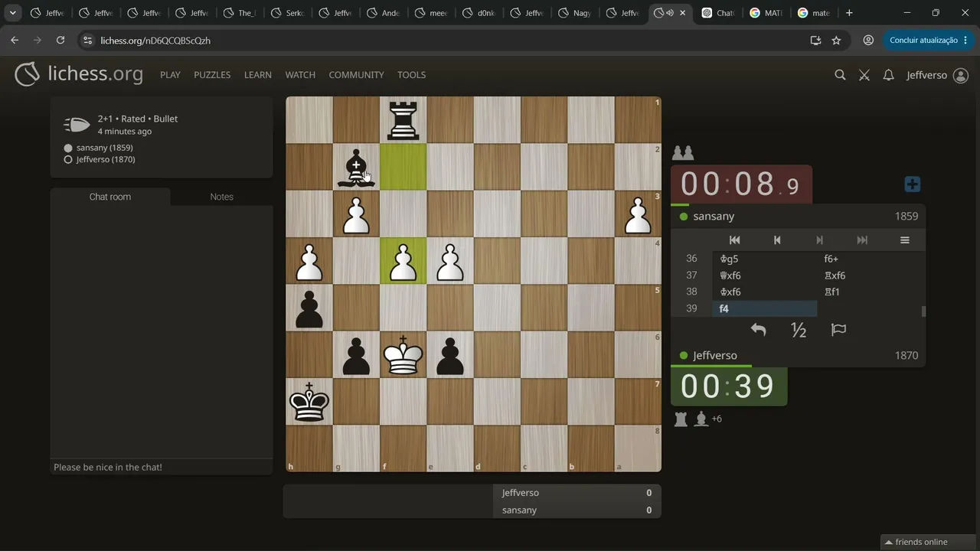This screenshot has width=980, height=551.
Task: Step back one move
Action: [777, 240]
